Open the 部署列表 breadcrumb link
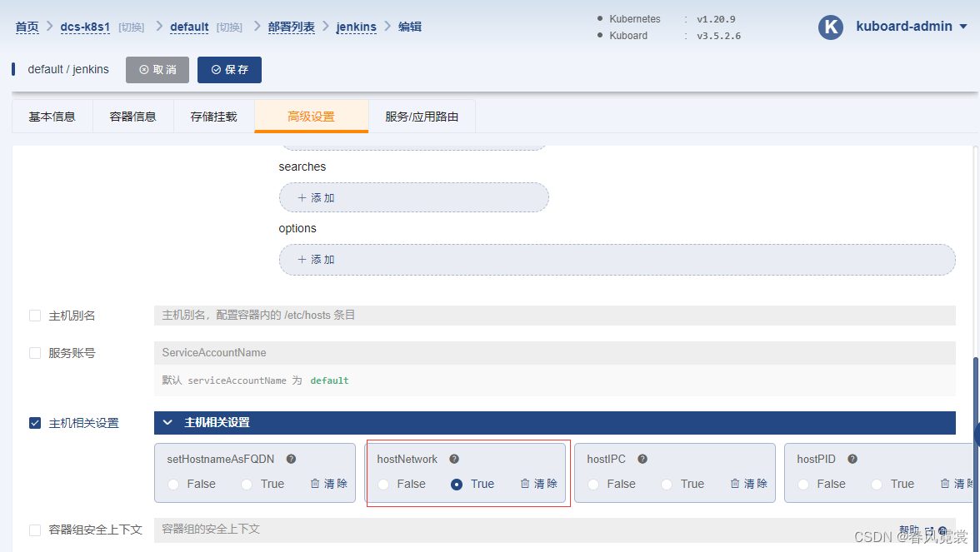Image resolution: width=980 pixels, height=552 pixels. [x=292, y=27]
